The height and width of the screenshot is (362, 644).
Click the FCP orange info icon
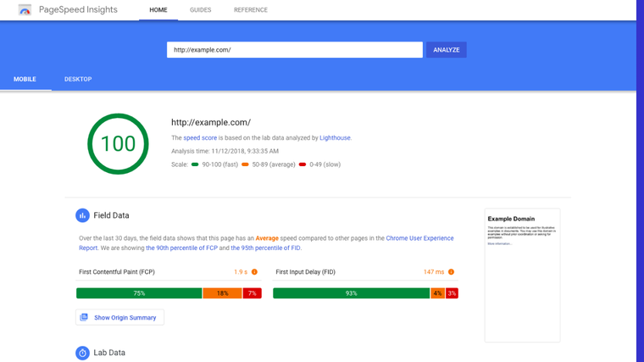254,272
